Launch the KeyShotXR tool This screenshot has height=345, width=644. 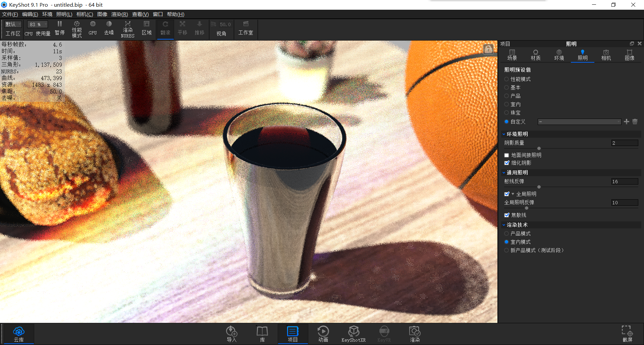point(354,333)
